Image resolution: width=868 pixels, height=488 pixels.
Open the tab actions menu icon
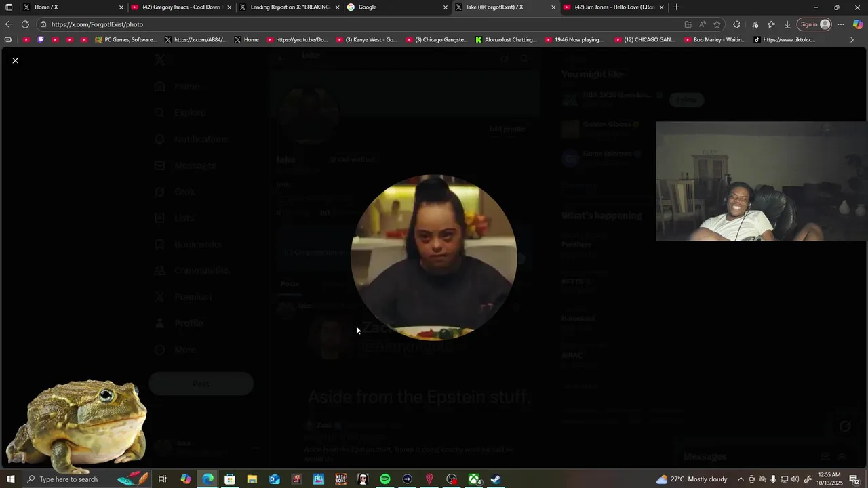coord(9,7)
